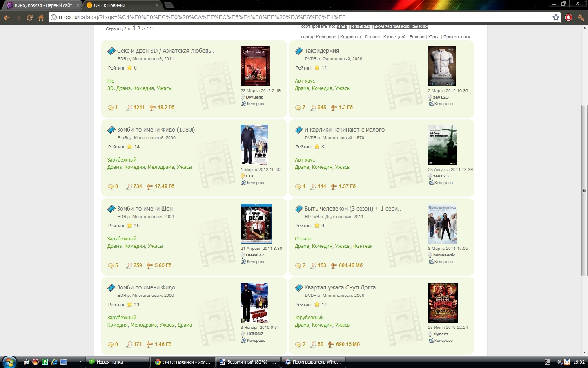The image size is (588, 368).
Task: Open the Таксидермия poster thumbnail
Action: pos(442,66)
